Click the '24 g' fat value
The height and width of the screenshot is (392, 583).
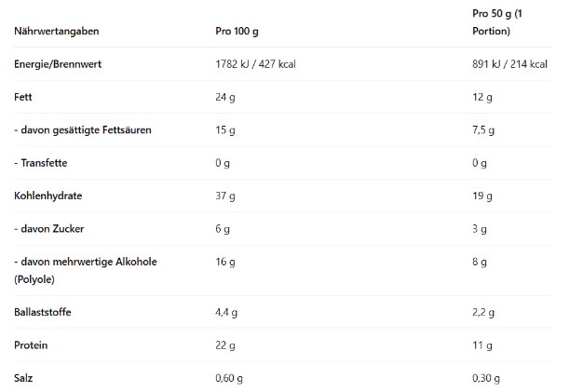[x=224, y=97]
